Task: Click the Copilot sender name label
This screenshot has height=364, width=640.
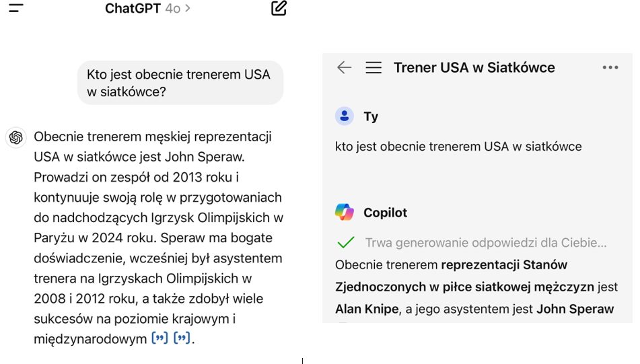Action: pyautogui.click(x=386, y=213)
